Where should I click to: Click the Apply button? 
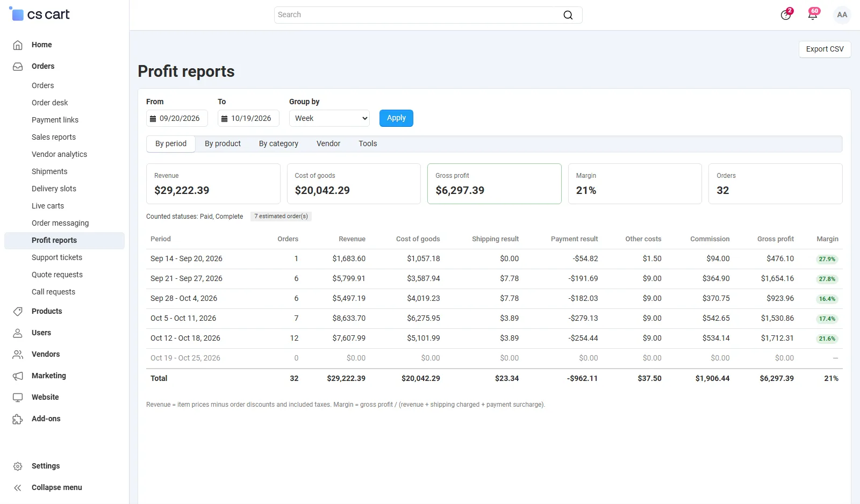(396, 118)
